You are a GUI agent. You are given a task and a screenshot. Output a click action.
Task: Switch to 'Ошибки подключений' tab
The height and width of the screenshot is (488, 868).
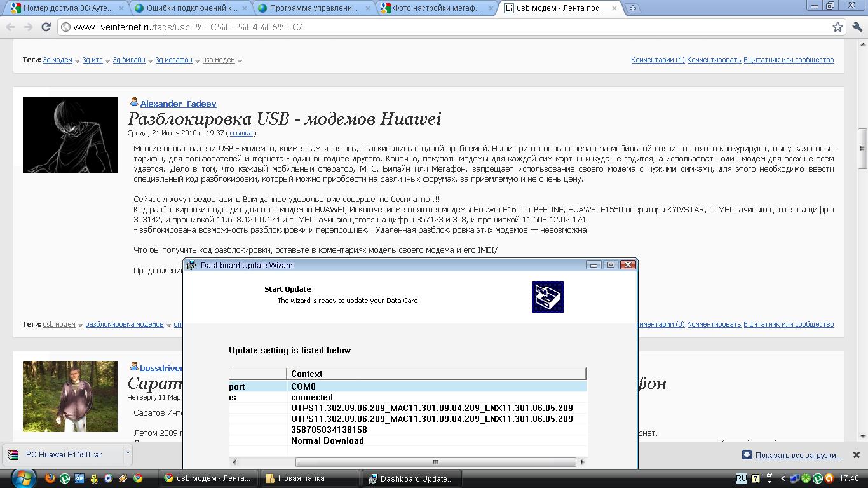click(190, 9)
